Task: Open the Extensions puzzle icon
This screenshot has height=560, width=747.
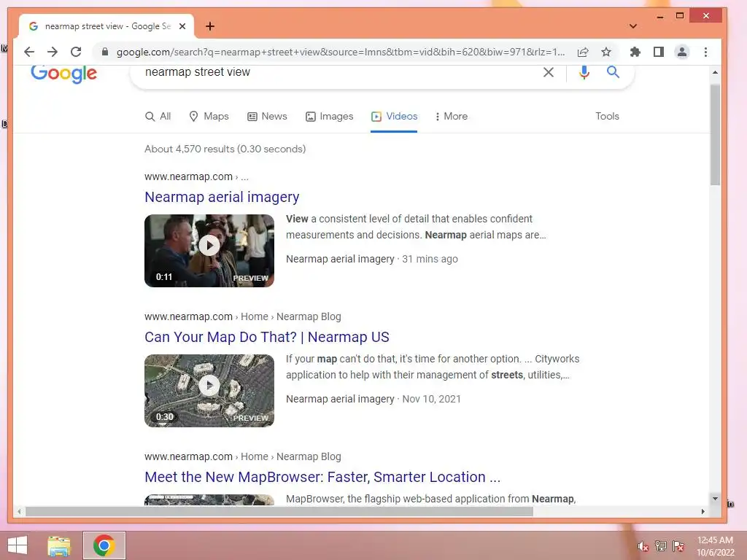Action: click(635, 52)
